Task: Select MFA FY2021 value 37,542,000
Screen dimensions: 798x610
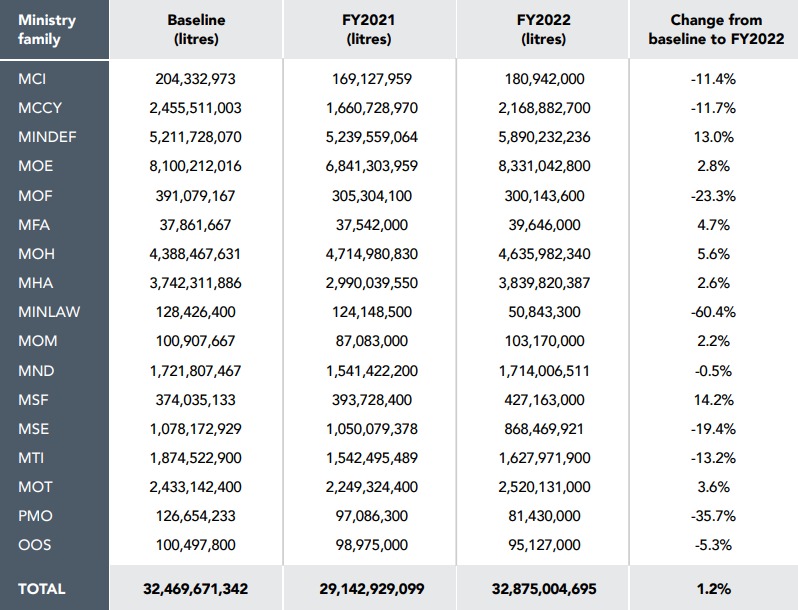Action: (x=372, y=225)
